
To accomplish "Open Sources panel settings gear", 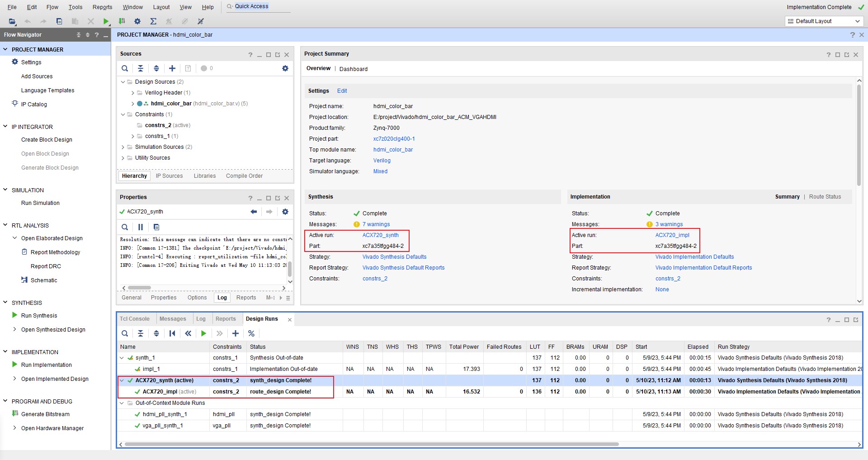I will [285, 68].
